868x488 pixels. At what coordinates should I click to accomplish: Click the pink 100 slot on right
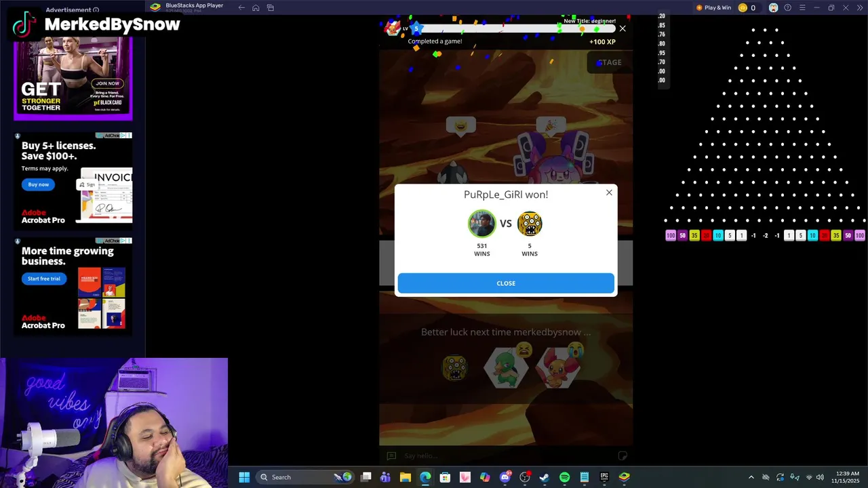click(x=860, y=235)
